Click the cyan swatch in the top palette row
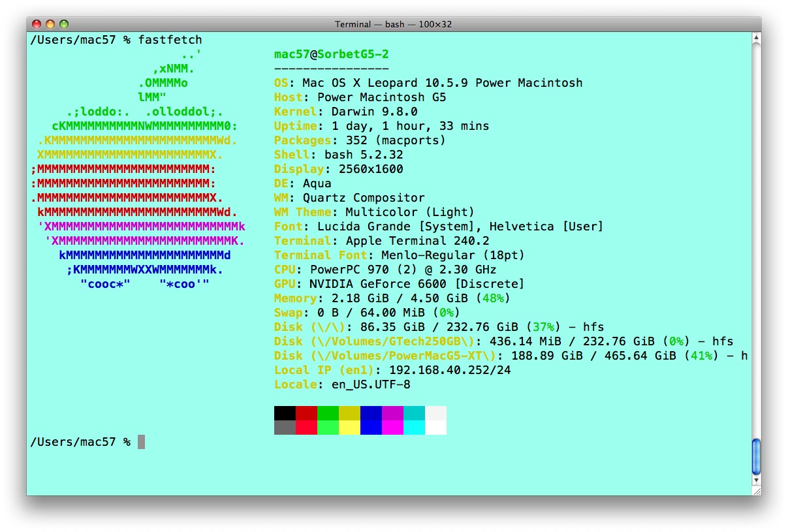The width and height of the screenshot is (788, 532). [x=414, y=413]
